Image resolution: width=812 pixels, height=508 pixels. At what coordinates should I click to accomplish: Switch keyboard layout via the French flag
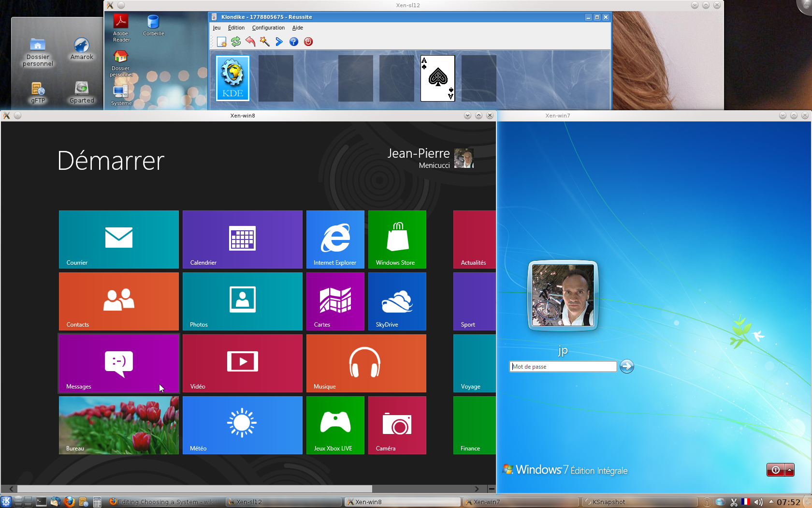(x=746, y=502)
